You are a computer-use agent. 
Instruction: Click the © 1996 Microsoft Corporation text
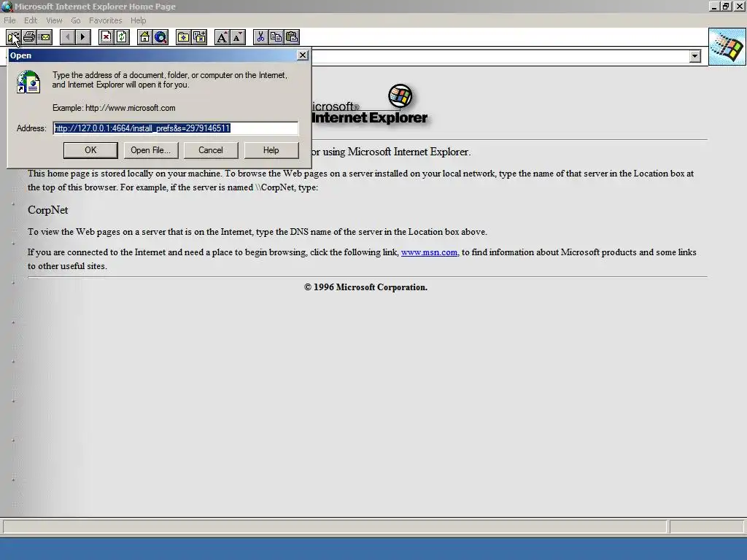[x=366, y=287]
